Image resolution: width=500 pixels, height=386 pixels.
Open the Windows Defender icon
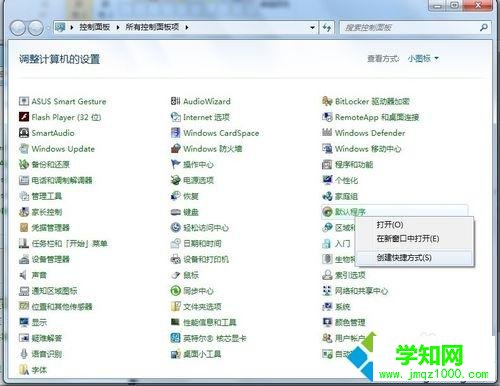(327, 133)
